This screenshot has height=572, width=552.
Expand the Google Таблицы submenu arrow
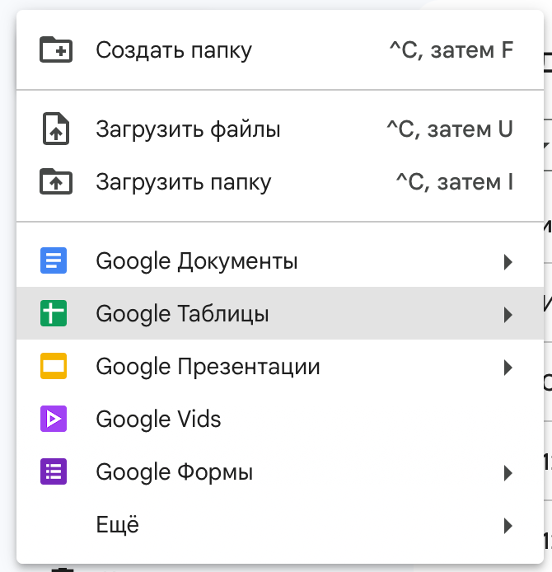coord(507,315)
